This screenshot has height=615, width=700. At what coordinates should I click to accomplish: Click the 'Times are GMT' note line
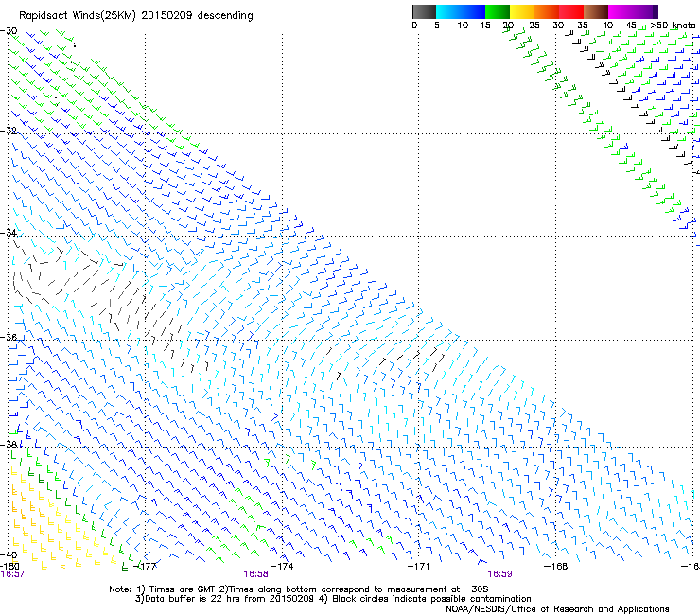[x=299, y=589]
